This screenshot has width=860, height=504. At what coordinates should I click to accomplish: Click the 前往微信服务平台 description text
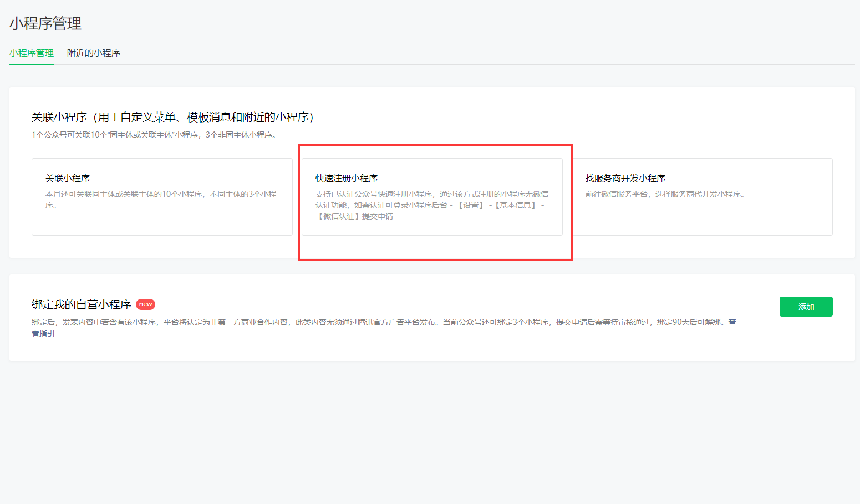click(665, 195)
